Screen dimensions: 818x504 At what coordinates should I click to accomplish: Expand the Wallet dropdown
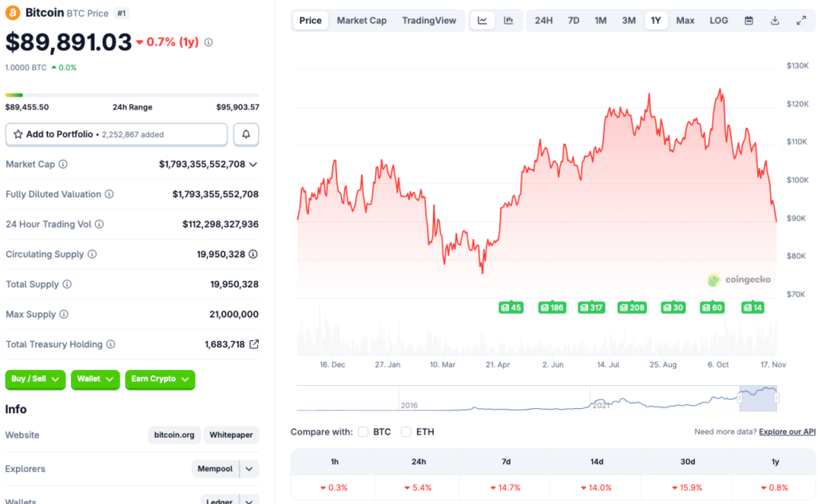(94, 379)
